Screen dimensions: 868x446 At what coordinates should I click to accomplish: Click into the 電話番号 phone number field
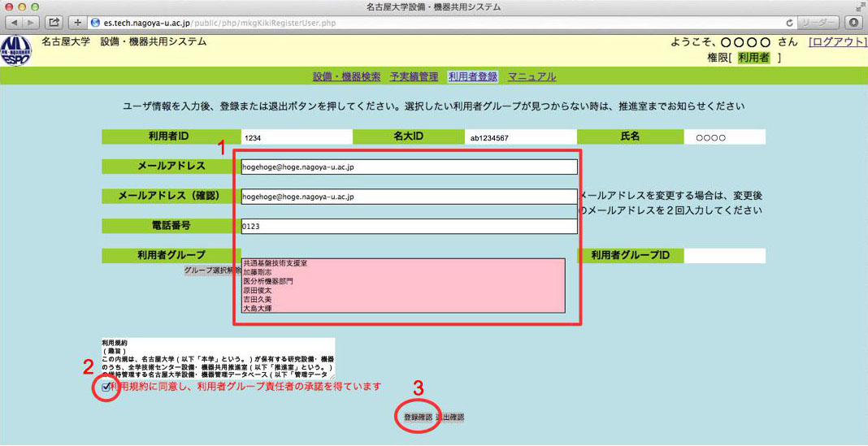409,226
